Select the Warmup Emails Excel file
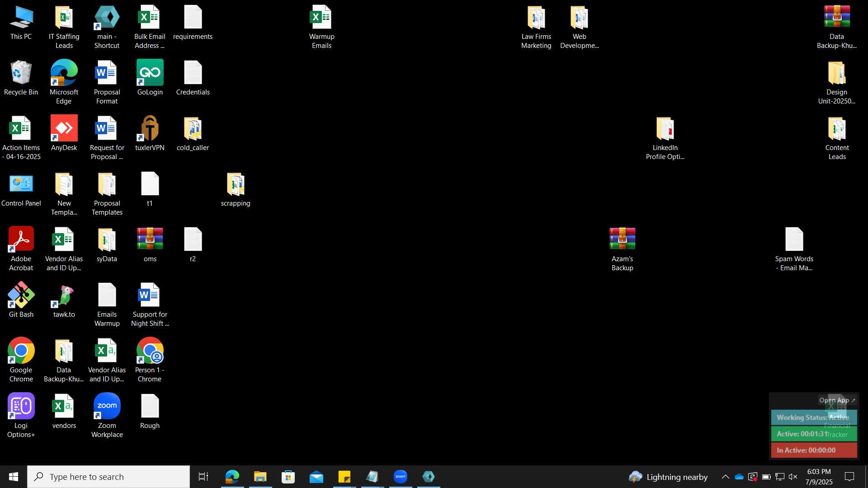The image size is (868, 488). coord(321,27)
